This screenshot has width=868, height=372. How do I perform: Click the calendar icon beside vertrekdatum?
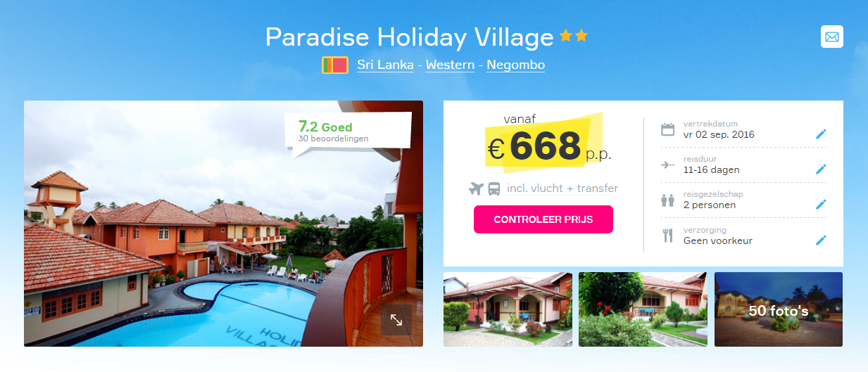click(x=667, y=129)
